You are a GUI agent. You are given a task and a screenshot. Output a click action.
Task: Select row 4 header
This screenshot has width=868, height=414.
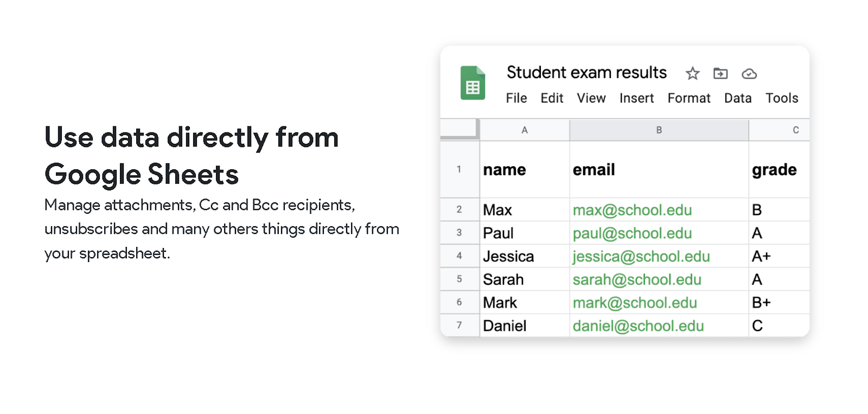click(459, 256)
